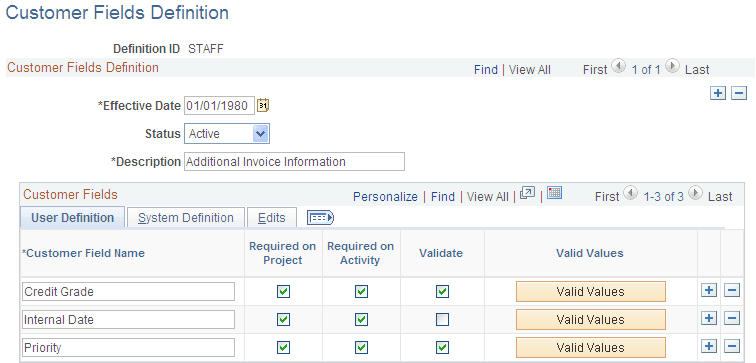Go to previous row in Customer Fields Definition header
The height and width of the screenshot is (363, 756).
pos(619,66)
